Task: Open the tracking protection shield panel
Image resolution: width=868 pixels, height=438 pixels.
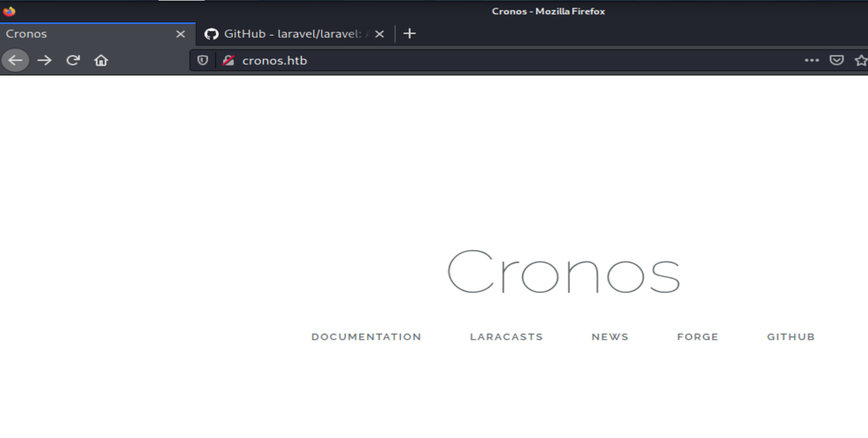Action: pyautogui.click(x=202, y=60)
